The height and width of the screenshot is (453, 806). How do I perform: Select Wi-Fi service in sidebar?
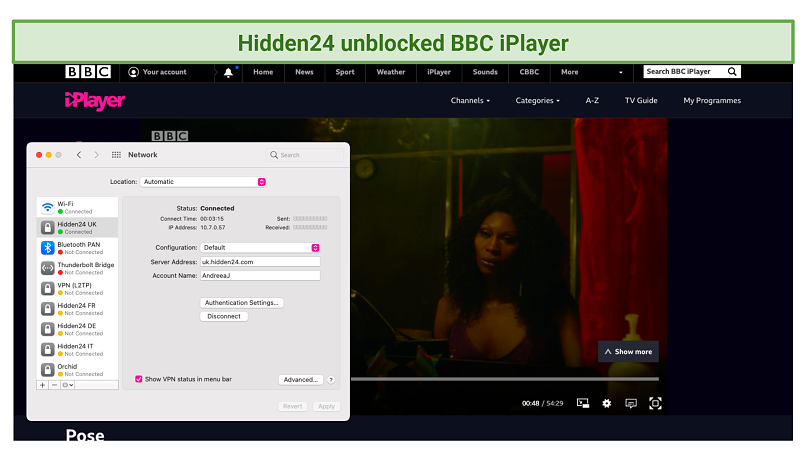(77, 207)
